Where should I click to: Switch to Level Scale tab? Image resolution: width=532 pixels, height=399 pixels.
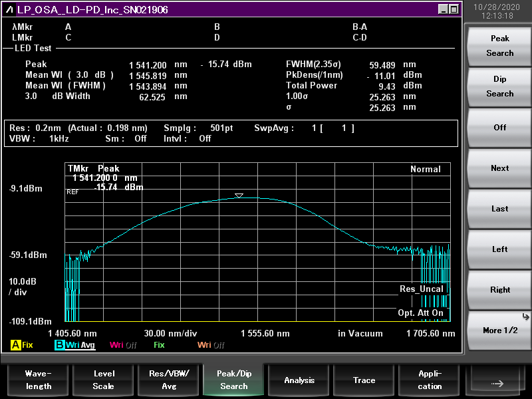tap(103, 380)
